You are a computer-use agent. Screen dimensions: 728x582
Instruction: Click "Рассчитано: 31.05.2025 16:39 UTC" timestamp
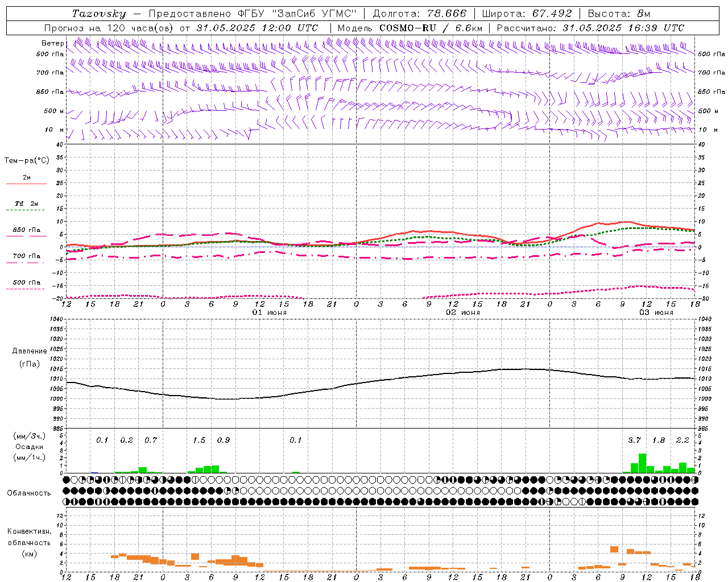click(x=590, y=28)
